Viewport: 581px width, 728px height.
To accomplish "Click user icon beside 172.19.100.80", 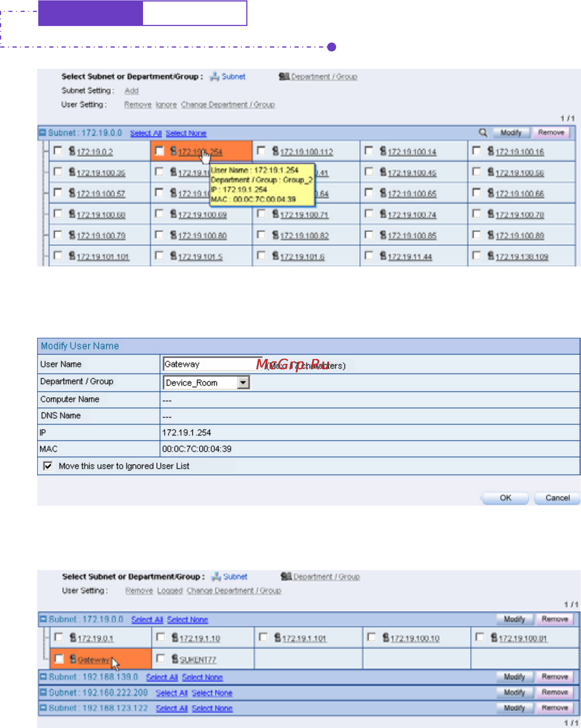I will [x=173, y=235].
